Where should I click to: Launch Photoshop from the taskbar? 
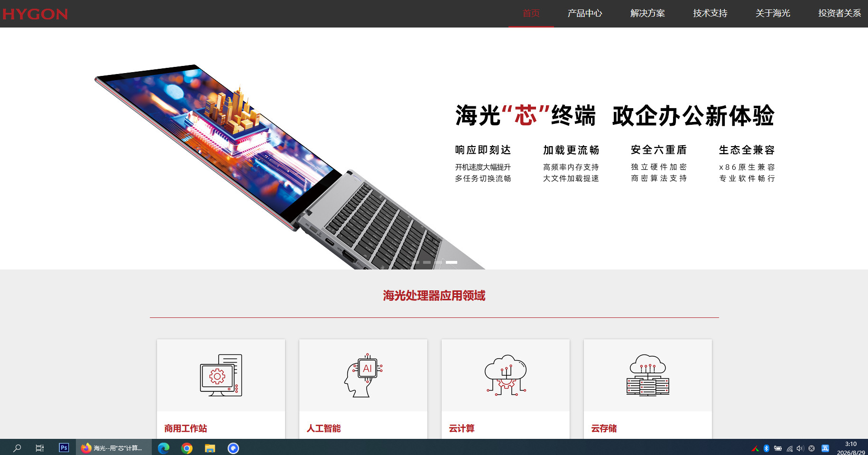click(x=64, y=447)
